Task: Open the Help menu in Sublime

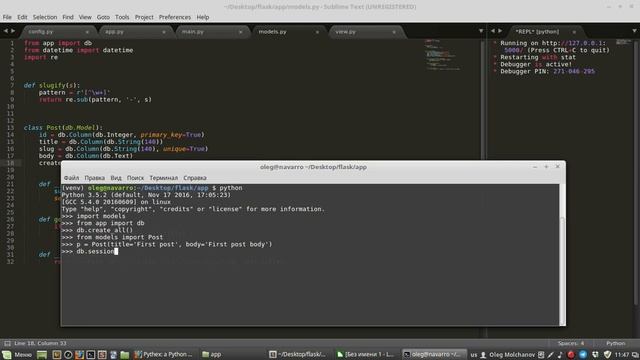Action: click(203, 17)
